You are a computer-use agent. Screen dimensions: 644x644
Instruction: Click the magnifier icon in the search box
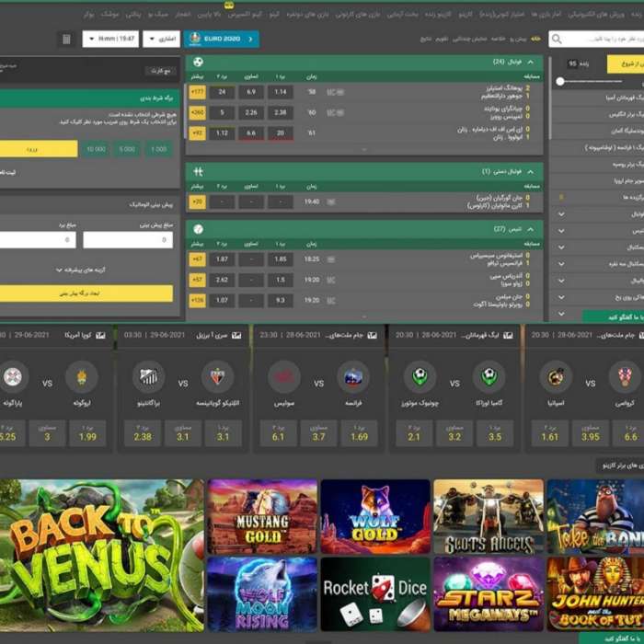coord(558,40)
